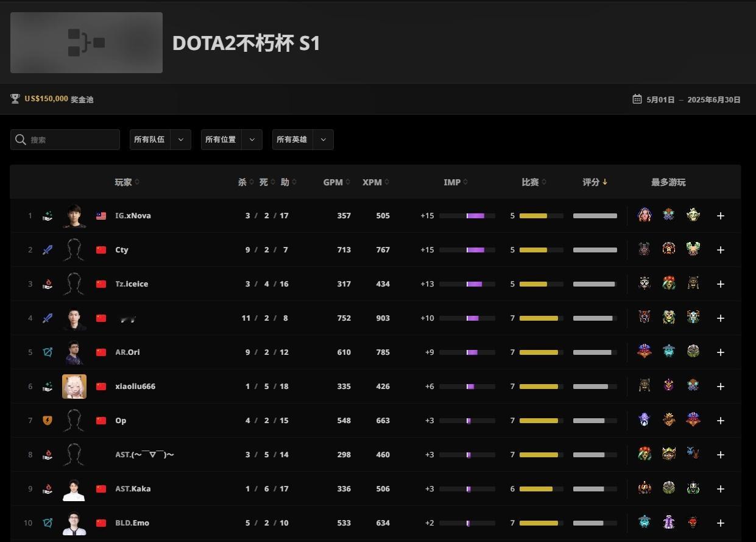
Task: Click Op's second most-played hero icon
Action: coord(669,420)
